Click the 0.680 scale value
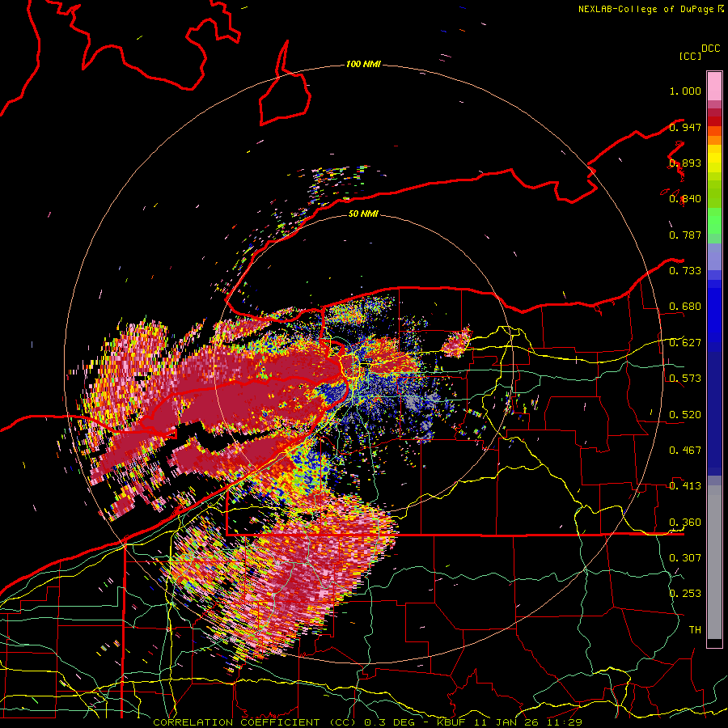Viewport: 728px width, 728px height. click(x=685, y=307)
